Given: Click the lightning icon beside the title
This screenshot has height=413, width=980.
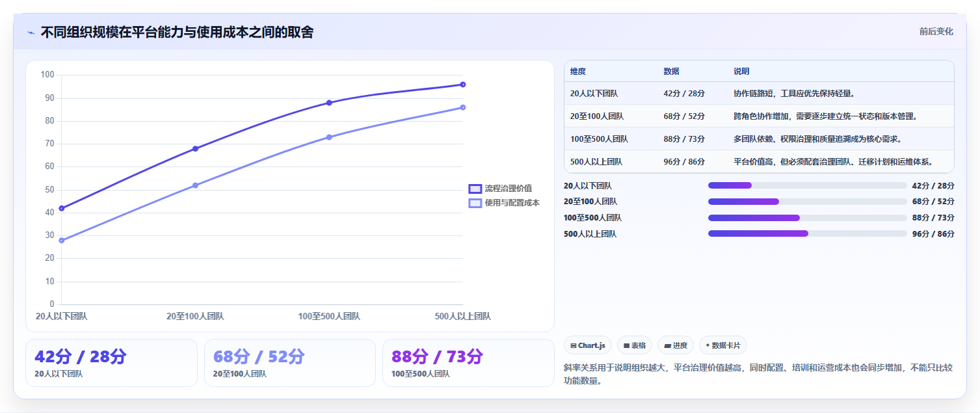Looking at the screenshot, I should coord(31,32).
